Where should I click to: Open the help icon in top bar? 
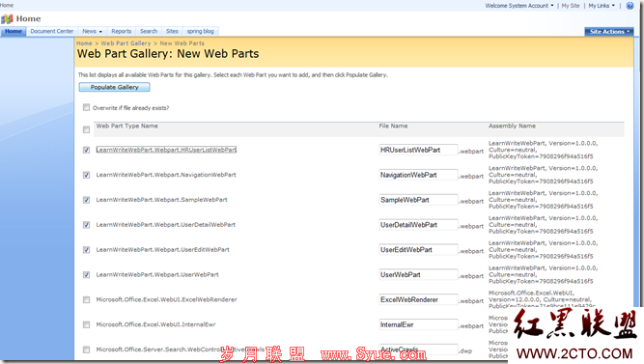pos(630,6)
